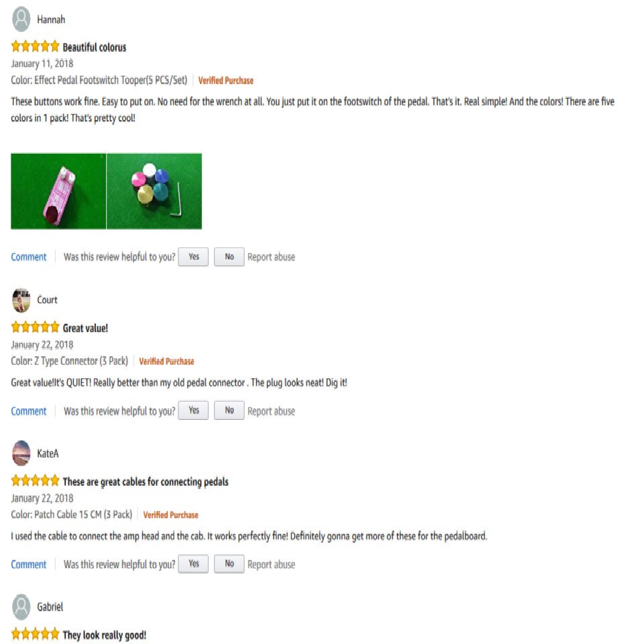Screen dimensions: 644x644
Task: Mark Hannah's review helpful with Yes
Action: 193,257
